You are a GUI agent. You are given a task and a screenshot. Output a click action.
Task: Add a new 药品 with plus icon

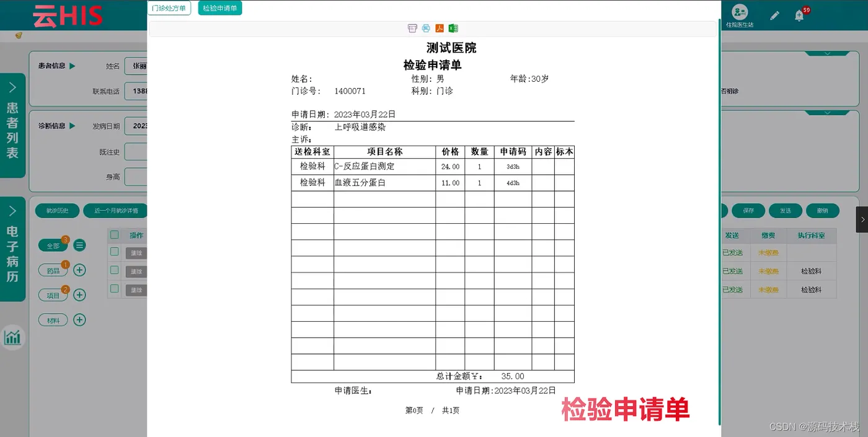pyautogui.click(x=79, y=270)
